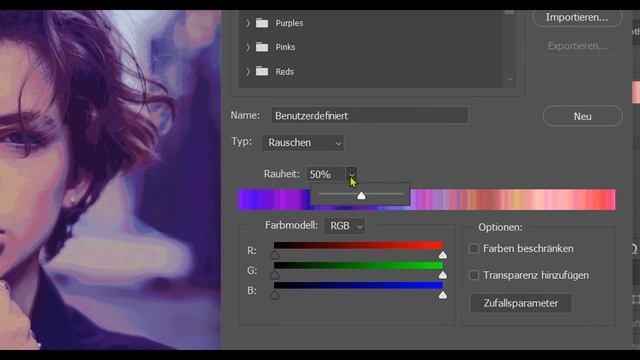Expand the Purples preset folder
The height and width of the screenshot is (360, 640).
point(248,23)
